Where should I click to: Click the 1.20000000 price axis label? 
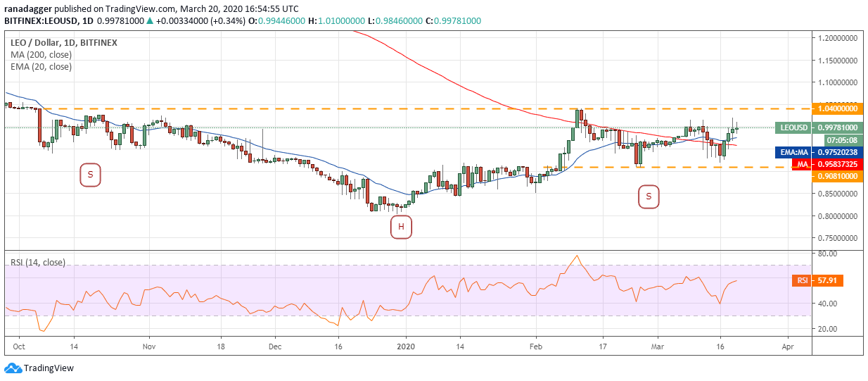click(x=836, y=38)
